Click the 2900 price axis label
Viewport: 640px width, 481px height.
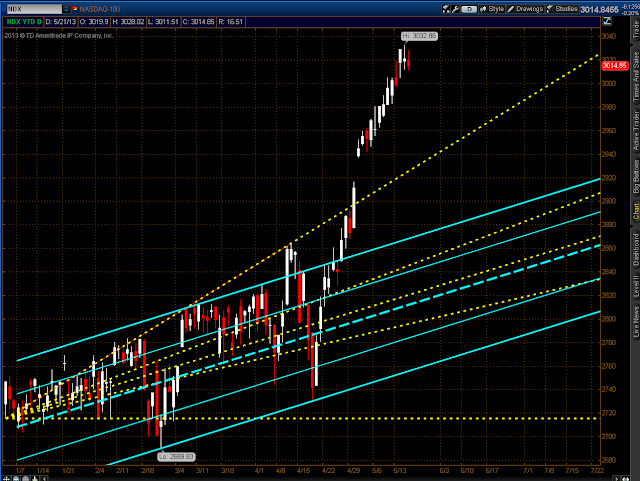click(x=609, y=201)
